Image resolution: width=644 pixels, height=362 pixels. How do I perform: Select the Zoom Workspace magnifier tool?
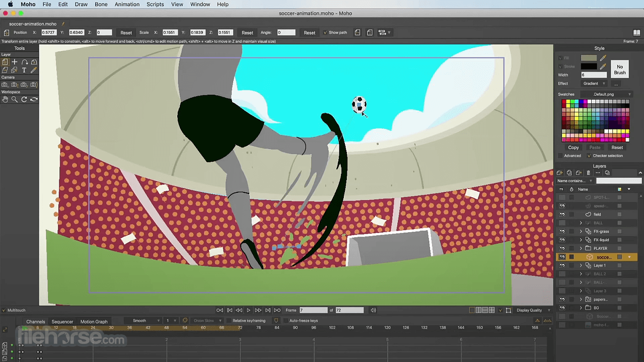(15, 99)
